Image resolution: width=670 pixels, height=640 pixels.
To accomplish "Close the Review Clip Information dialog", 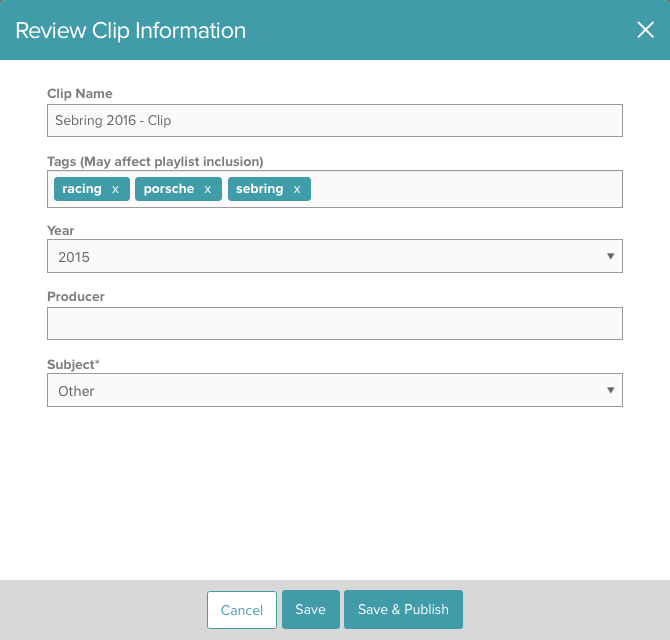I will coord(645,30).
